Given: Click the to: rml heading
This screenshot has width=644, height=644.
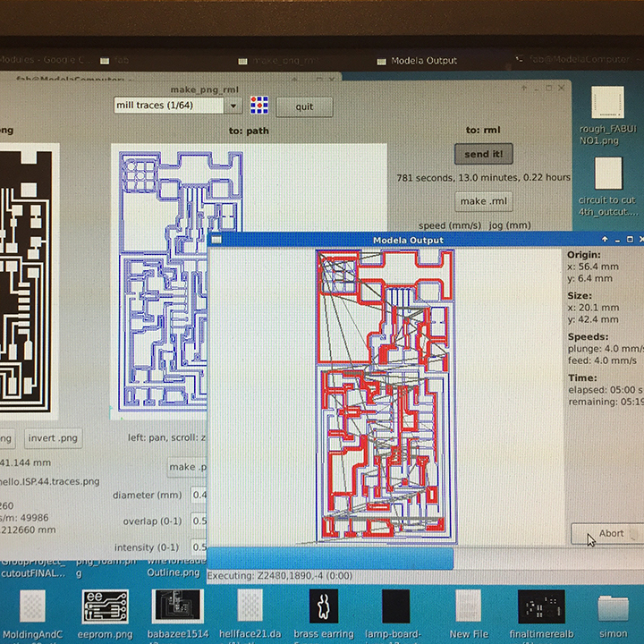Looking at the screenshot, I should [x=483, y=131].
